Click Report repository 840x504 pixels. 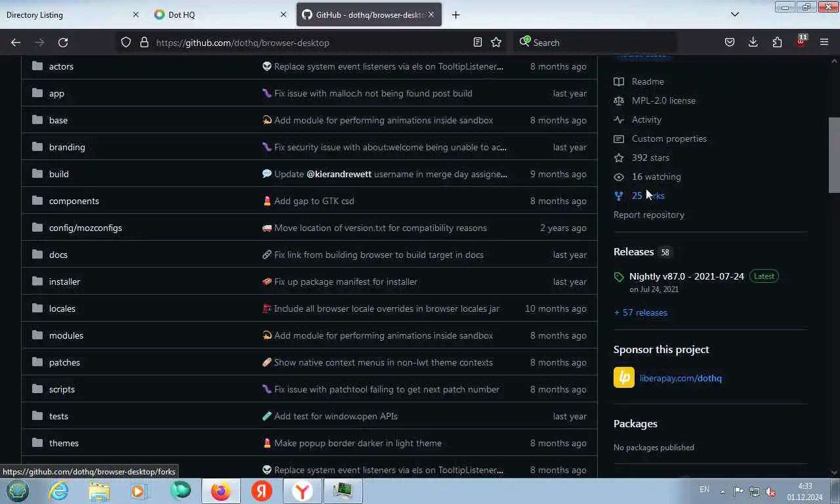tap(649, 215)
